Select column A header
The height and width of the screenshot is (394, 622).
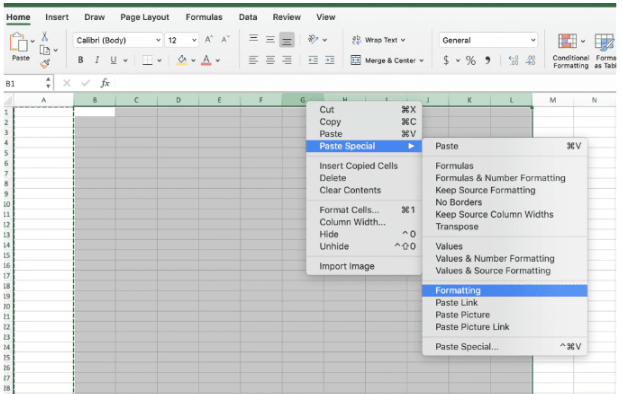44,100
